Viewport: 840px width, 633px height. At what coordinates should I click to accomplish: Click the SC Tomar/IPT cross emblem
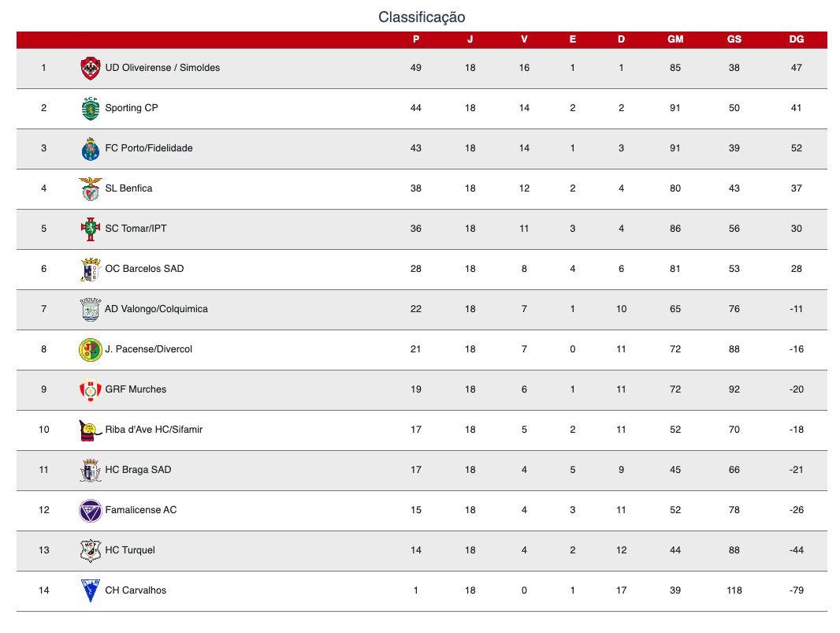90,229
